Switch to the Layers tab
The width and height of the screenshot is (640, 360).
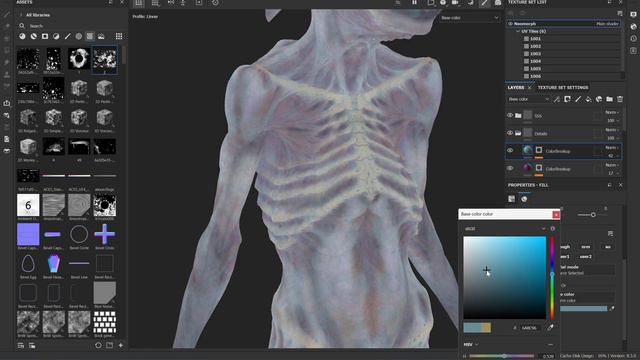point(516,87)
